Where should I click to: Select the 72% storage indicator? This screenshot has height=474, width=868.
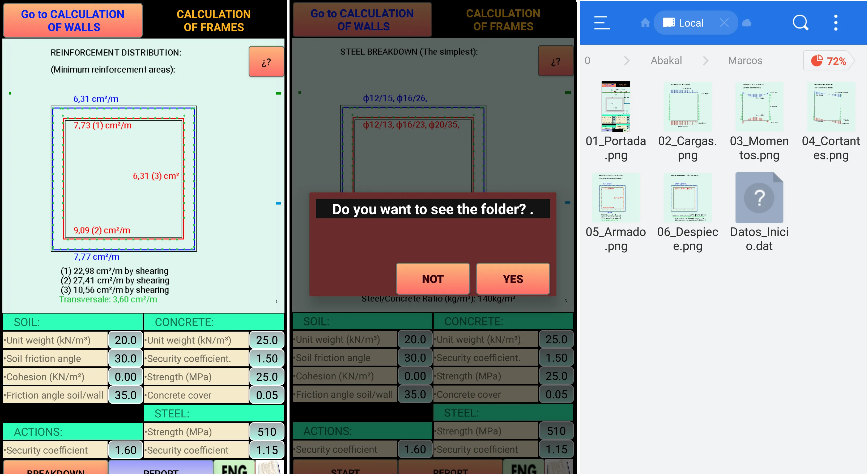(x=829, y=61)
